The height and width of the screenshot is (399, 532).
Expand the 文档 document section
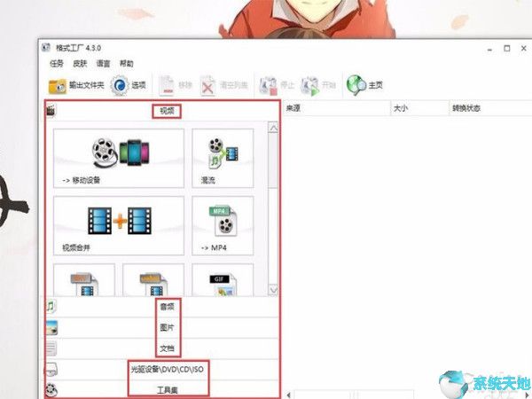tap(162, 348)
